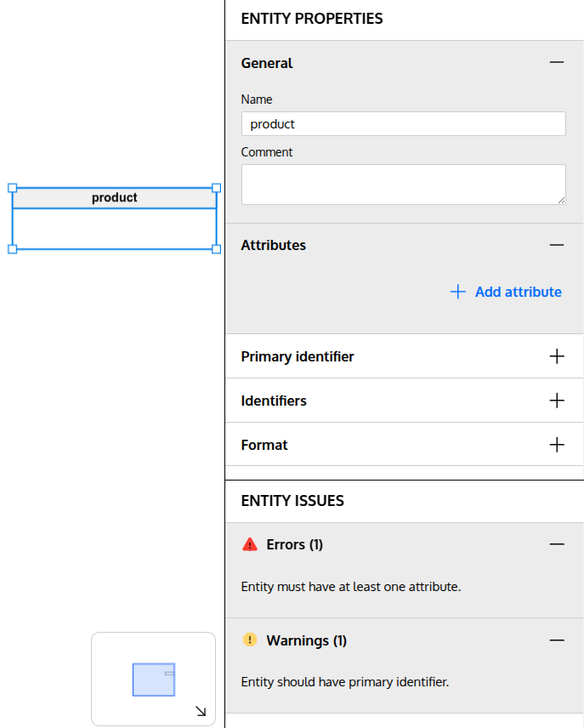Click the blue minimap viewport rectangle
This screenshot has height=728, width=584.
click(x=153, y=680)
